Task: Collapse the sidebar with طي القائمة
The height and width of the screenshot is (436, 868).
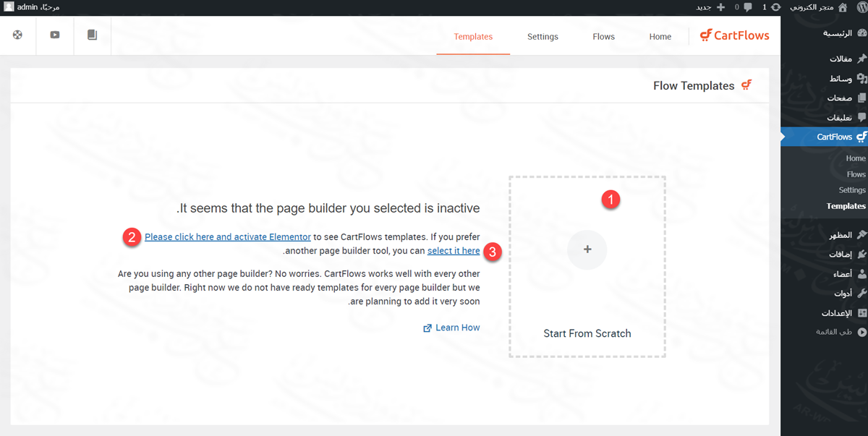Action: coord(824,332)
